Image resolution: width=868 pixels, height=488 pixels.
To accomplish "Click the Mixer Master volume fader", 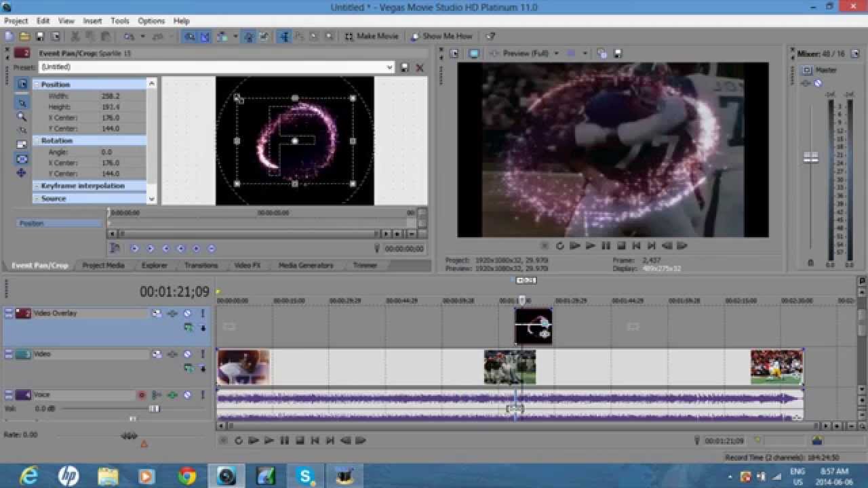I will click(x=810, y=157).
